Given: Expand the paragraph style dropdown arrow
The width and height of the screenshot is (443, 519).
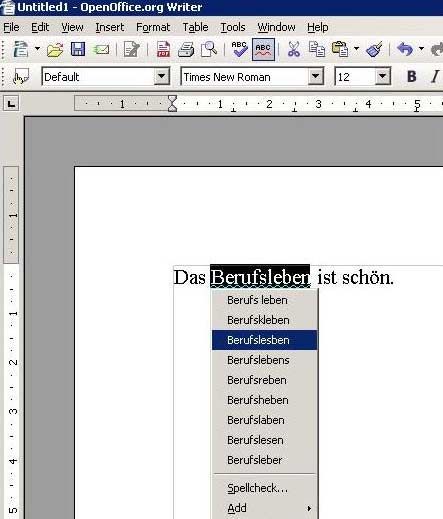Looking at the screenshot, I should [x=162, y=77].
